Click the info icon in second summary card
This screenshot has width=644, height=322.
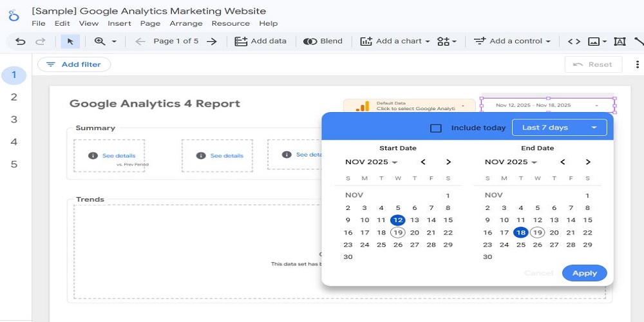tap(201, 156)
